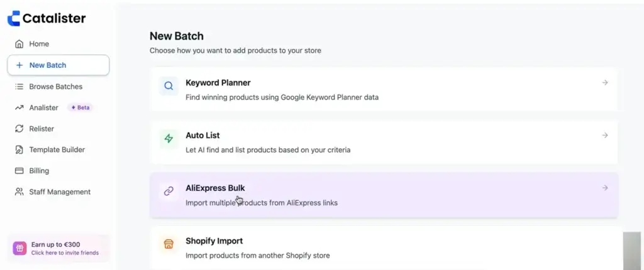This screenshot has width=644, height=270.
Task: Click the "Earn up to €300" text
Action: [x=56, y=244]
